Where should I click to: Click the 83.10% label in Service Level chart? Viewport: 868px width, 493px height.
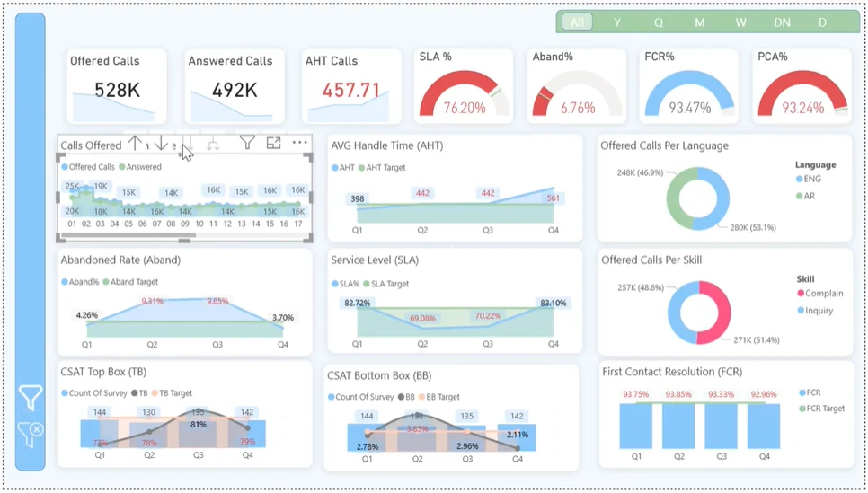pyautogui.click(x=553, y=303)
